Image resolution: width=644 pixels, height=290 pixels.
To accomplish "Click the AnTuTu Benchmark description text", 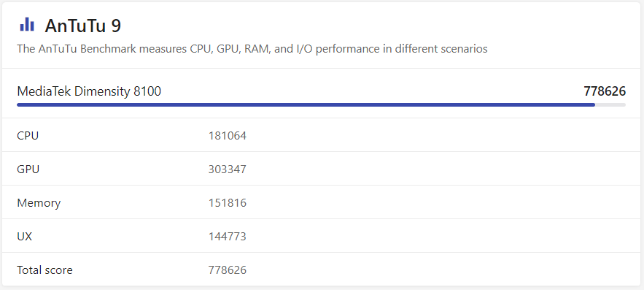I will [x=252, y=49].
